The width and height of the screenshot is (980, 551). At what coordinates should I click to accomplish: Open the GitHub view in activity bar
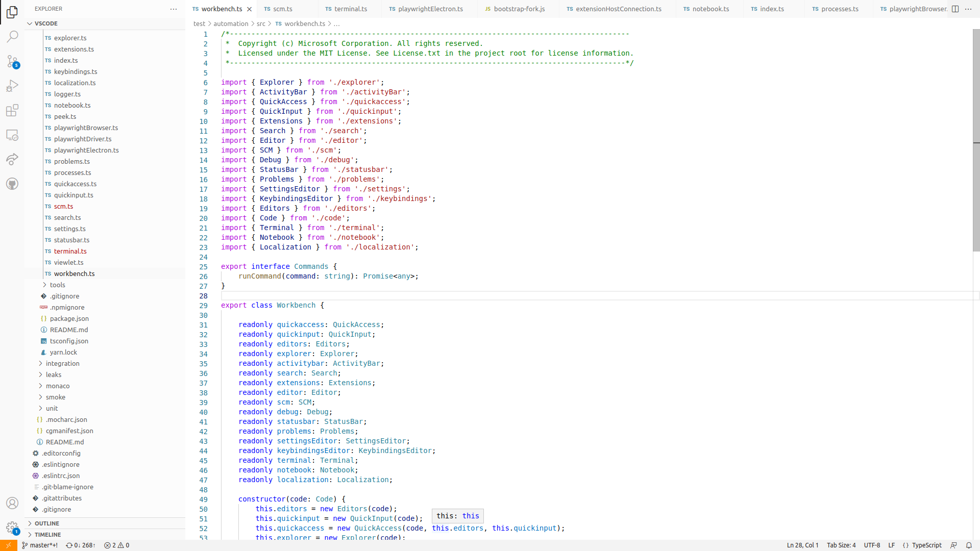[12, 184]
